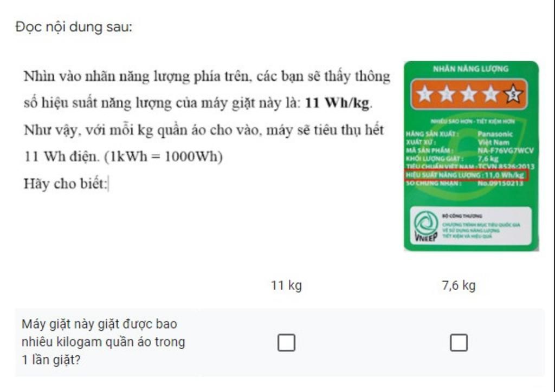Click the bold '11 Wh/kg' text

(x=337, y=103)
